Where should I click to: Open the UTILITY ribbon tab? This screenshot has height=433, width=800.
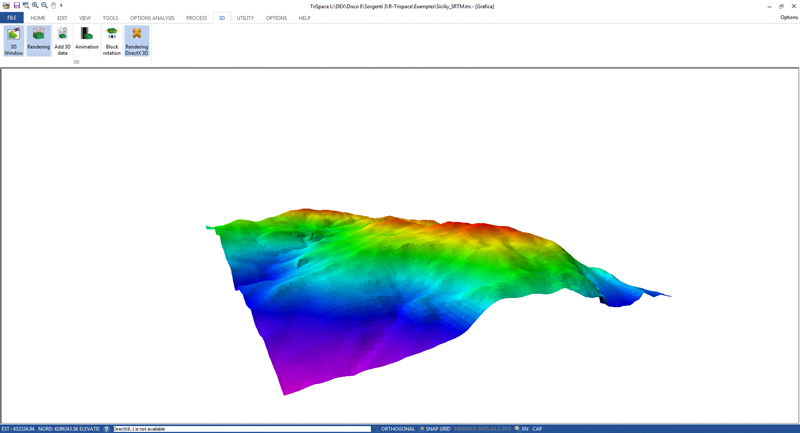click(x=245, y=18)
